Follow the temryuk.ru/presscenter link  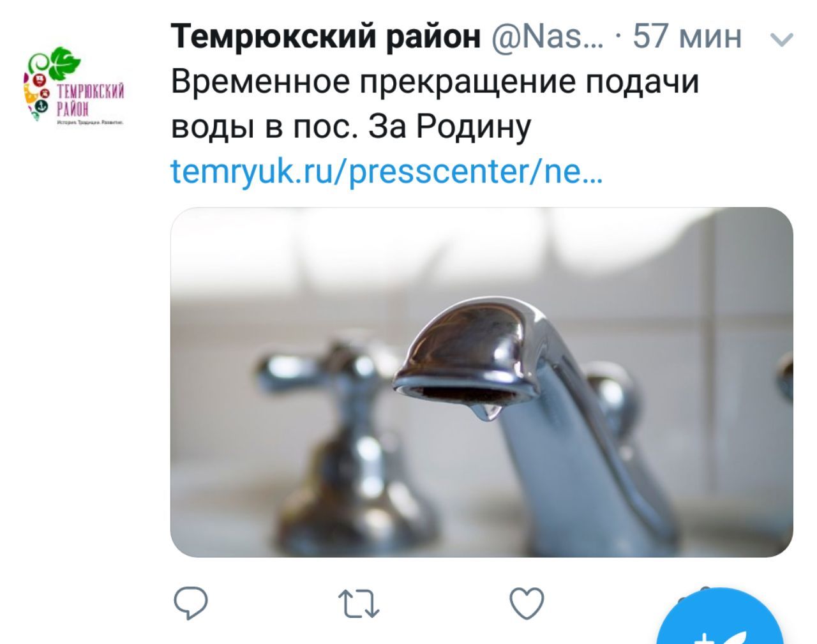387,171
